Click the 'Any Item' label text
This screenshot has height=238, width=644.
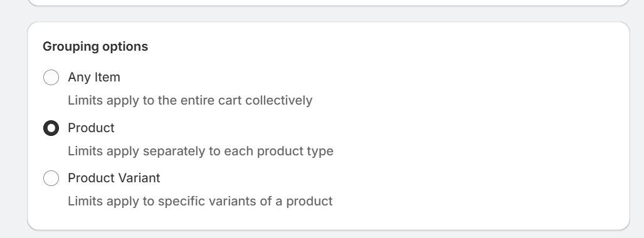(94, 77)
